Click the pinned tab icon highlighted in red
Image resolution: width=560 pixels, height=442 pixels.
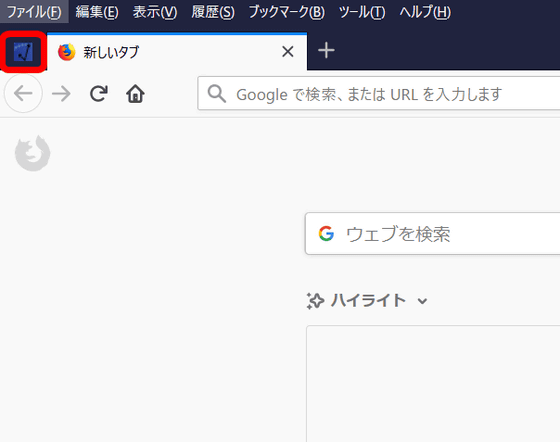tap(23, 52)
